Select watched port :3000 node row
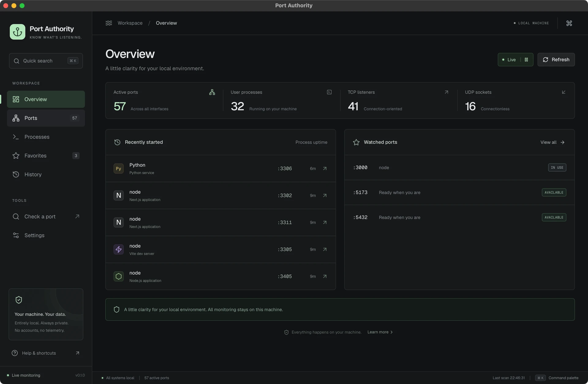The height and width of the screenshot is (384, 588). coord(459,168)
